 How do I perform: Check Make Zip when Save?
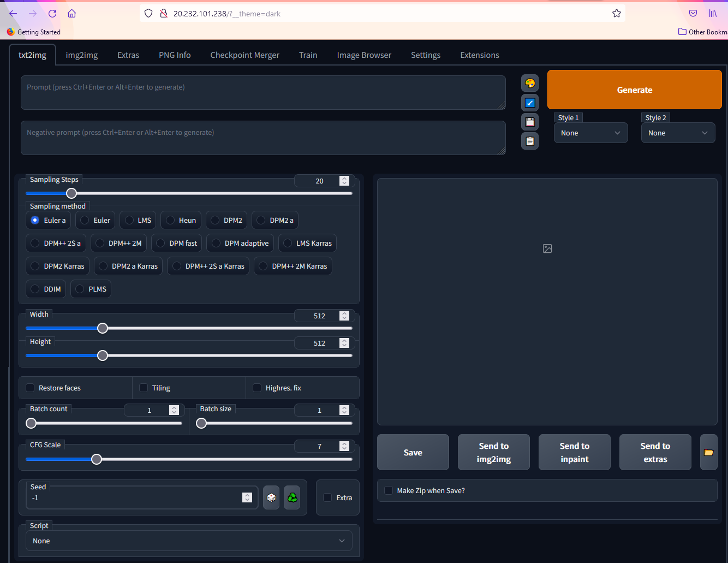[x=389, y=490]
